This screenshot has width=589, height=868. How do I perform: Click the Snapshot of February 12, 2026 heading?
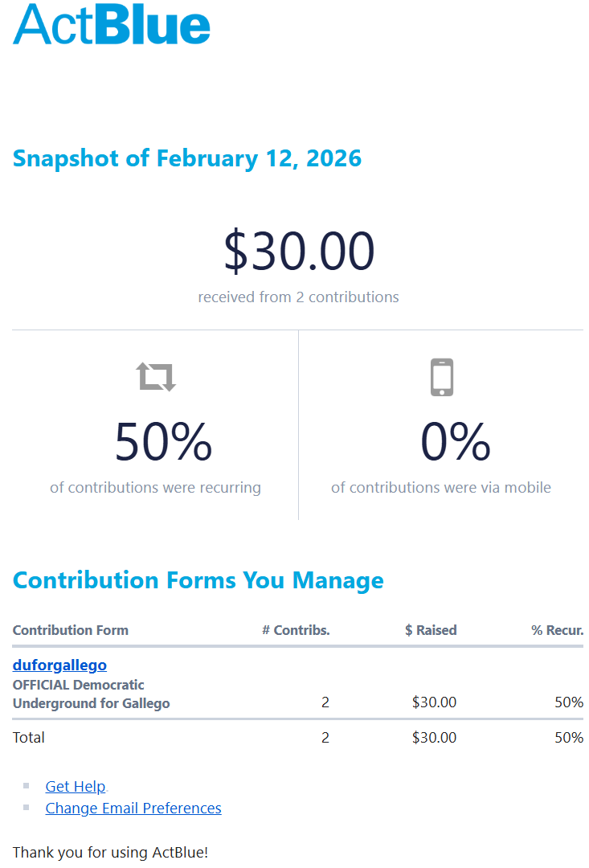point(187,158)
